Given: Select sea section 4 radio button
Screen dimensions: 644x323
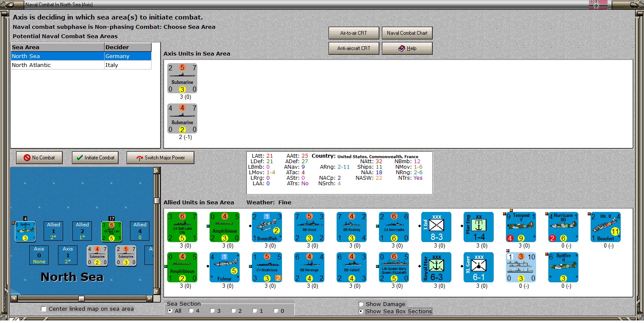Looking at the screenshot, I should coord(191,311).
